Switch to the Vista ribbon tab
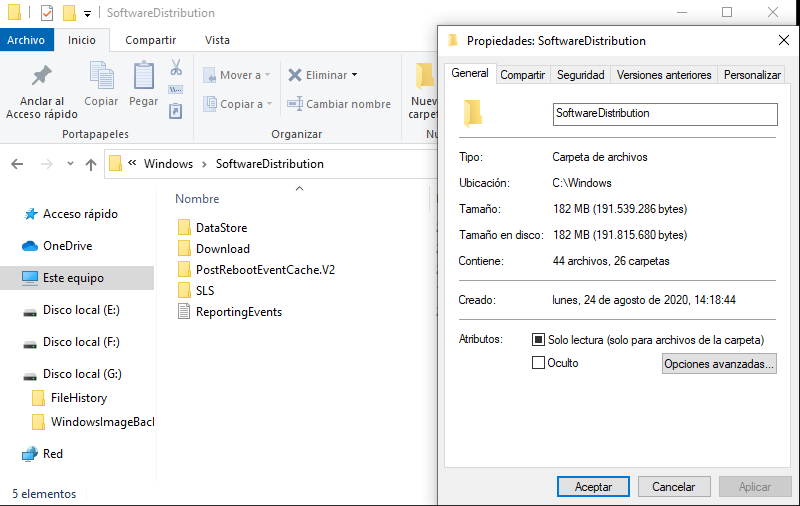The height and width of the screenshot is (506, 800). 217,40
